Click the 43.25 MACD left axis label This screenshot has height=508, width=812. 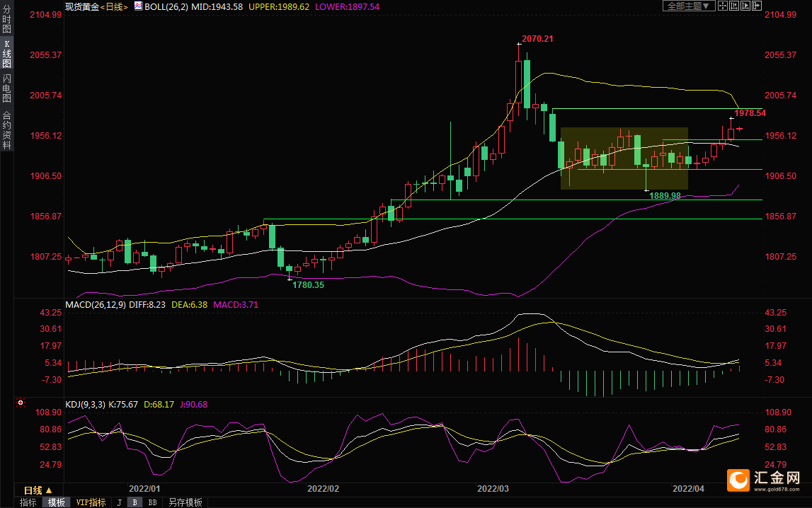pos(51,313)
